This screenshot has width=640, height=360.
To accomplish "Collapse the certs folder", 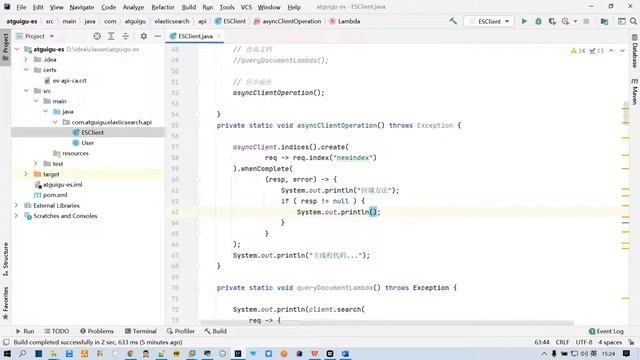I will [x=26, y=70].
